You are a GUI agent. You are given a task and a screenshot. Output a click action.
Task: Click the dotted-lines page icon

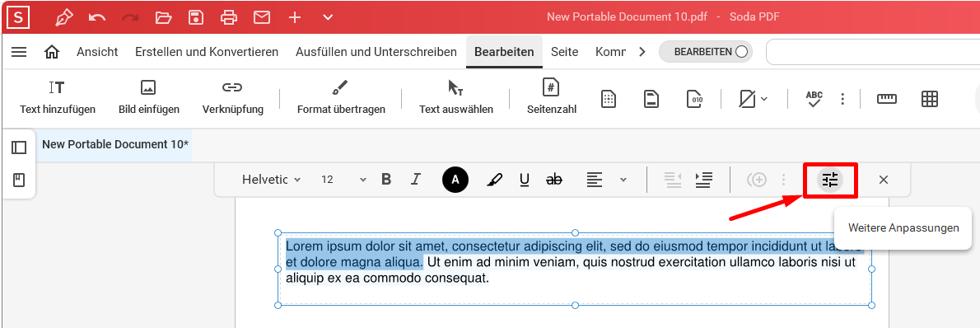[609, 99]
